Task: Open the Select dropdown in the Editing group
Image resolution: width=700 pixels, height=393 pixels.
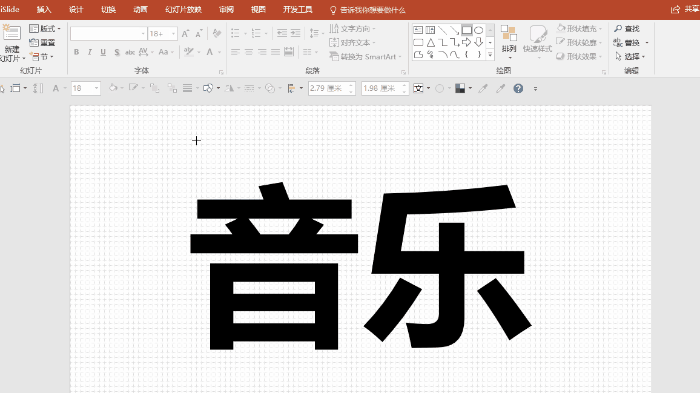Action: [630, 57]
